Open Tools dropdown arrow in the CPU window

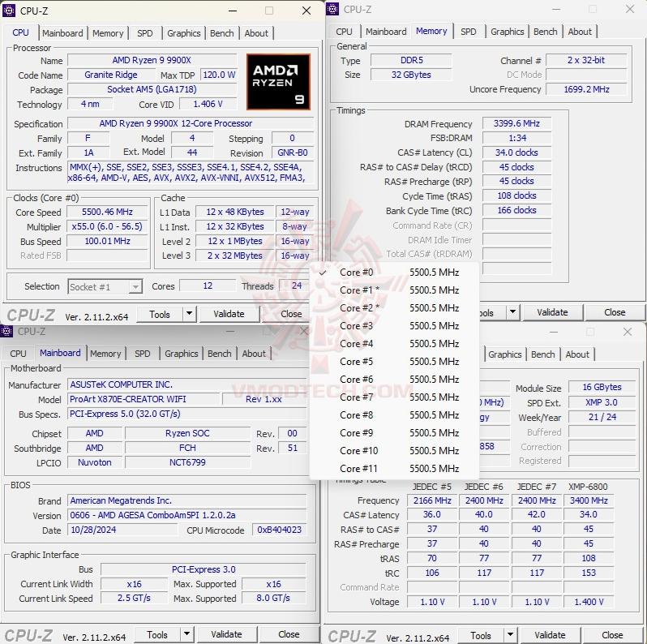(x=189, y=314)
